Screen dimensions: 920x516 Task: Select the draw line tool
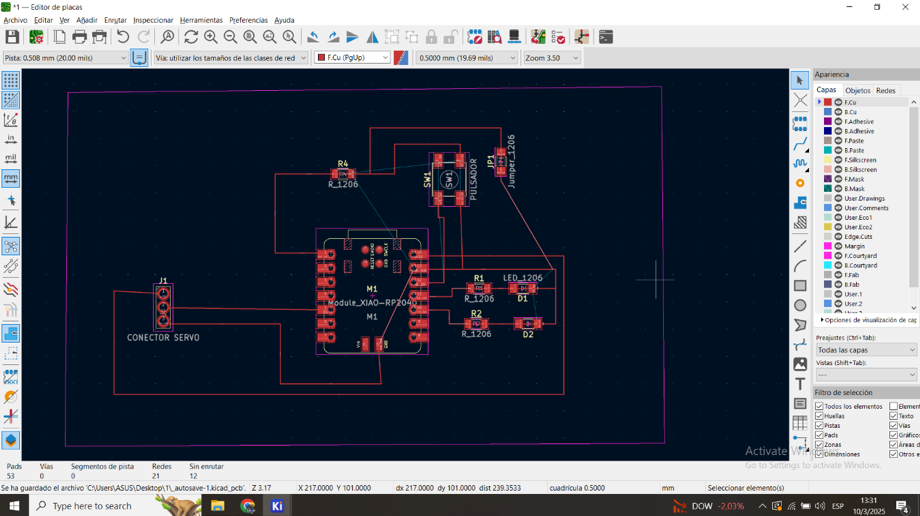[800, 247]
